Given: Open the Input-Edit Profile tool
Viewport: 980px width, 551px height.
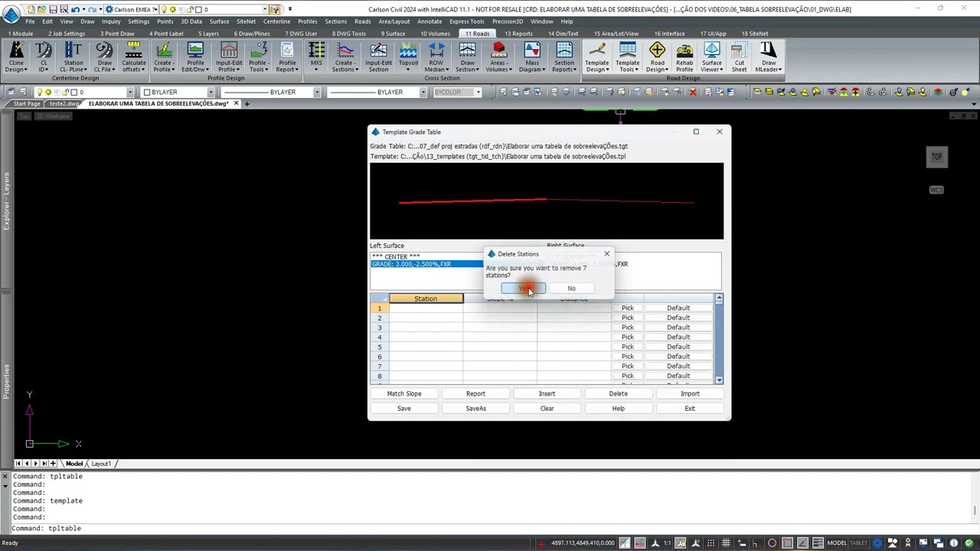Looking at the screenshot, I should click(228, 57).
